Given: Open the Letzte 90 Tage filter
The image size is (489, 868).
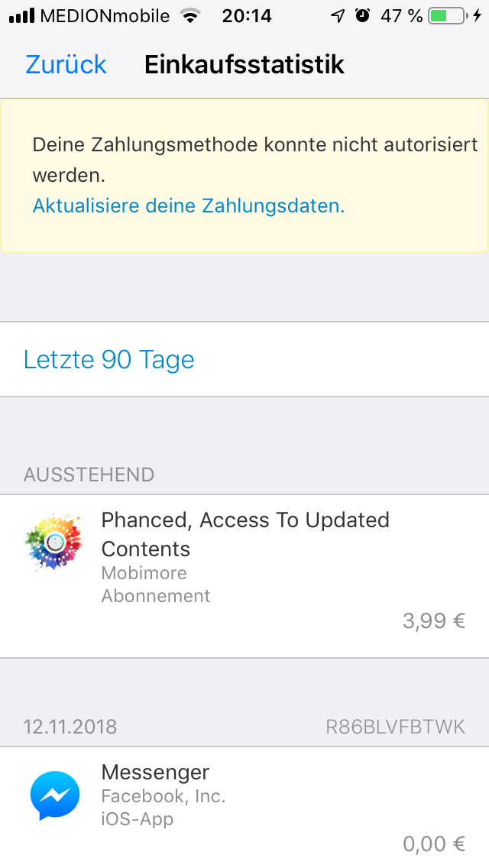Looking at the screenshot, I should pos(109,359).
